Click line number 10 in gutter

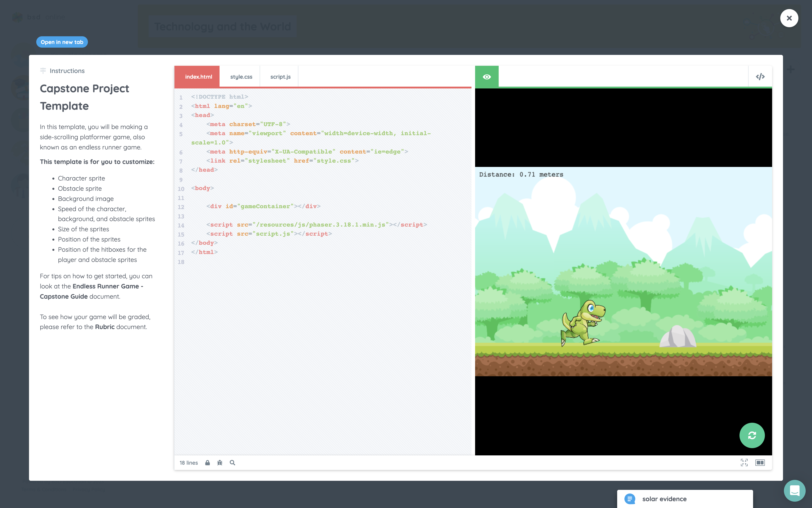click(x=181, y=189)
